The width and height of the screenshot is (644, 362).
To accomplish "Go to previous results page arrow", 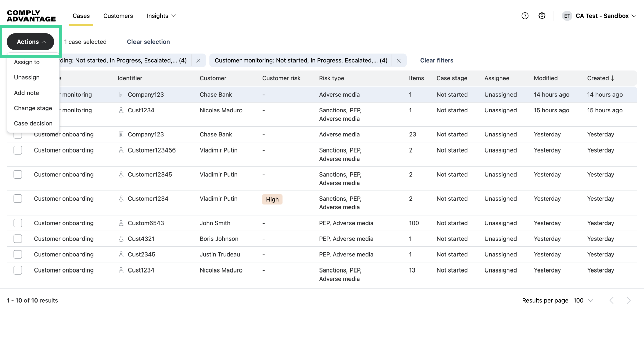I will (x=611, y=300).
